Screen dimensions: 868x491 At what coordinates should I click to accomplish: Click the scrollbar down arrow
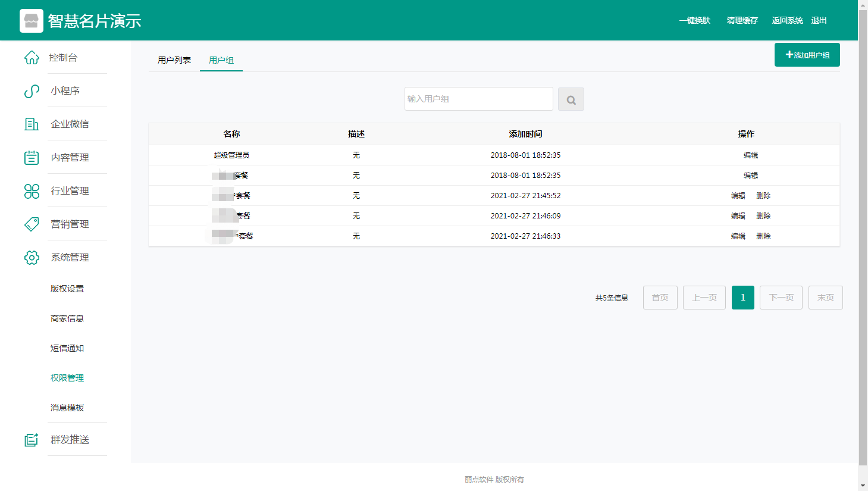point(863,486)
